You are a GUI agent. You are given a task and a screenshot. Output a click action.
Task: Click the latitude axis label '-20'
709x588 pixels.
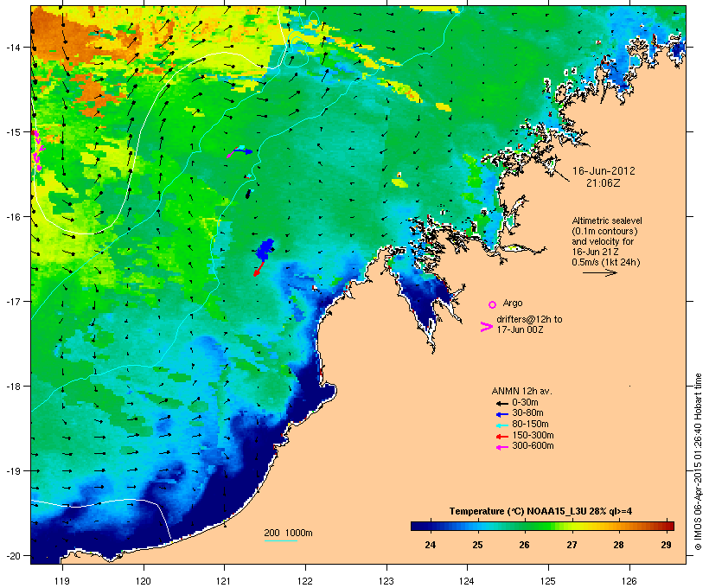(13, 556)
